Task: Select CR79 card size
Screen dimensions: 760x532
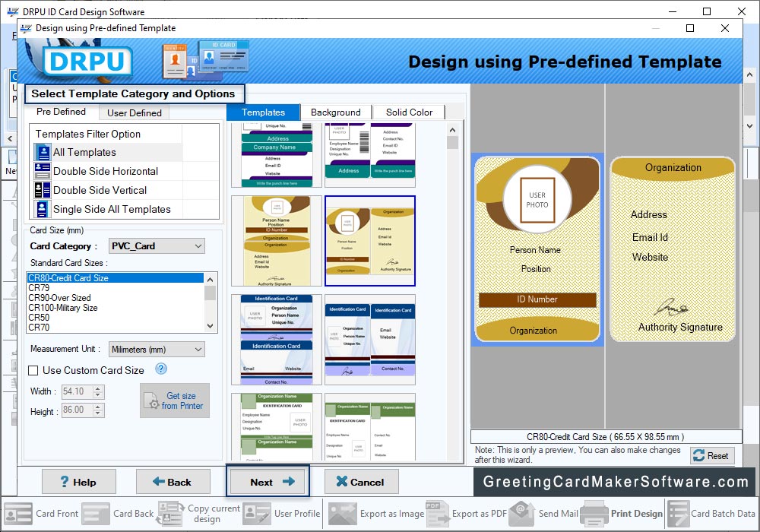Action: tap(116, 288)
